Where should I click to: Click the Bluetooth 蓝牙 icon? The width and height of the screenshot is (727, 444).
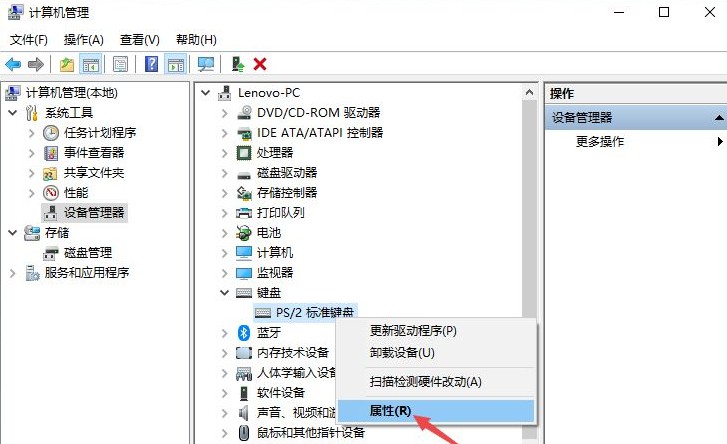(244, 333)
